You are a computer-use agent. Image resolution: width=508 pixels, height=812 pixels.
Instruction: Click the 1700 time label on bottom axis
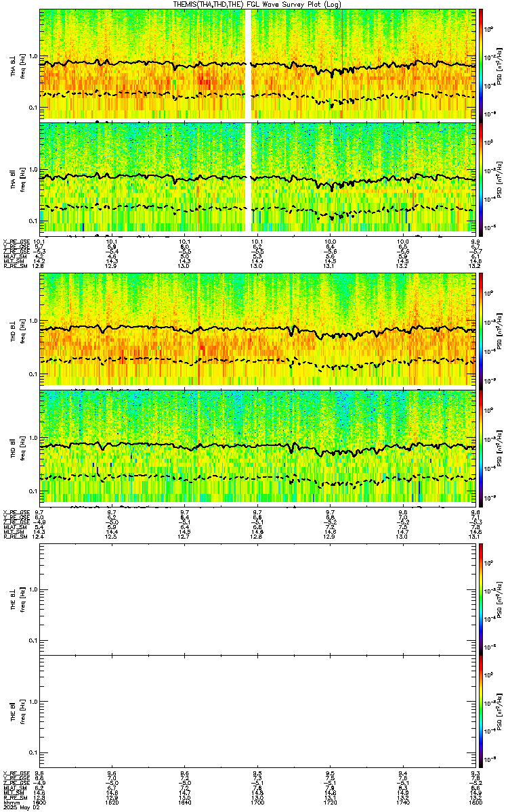tap(257, 801)
